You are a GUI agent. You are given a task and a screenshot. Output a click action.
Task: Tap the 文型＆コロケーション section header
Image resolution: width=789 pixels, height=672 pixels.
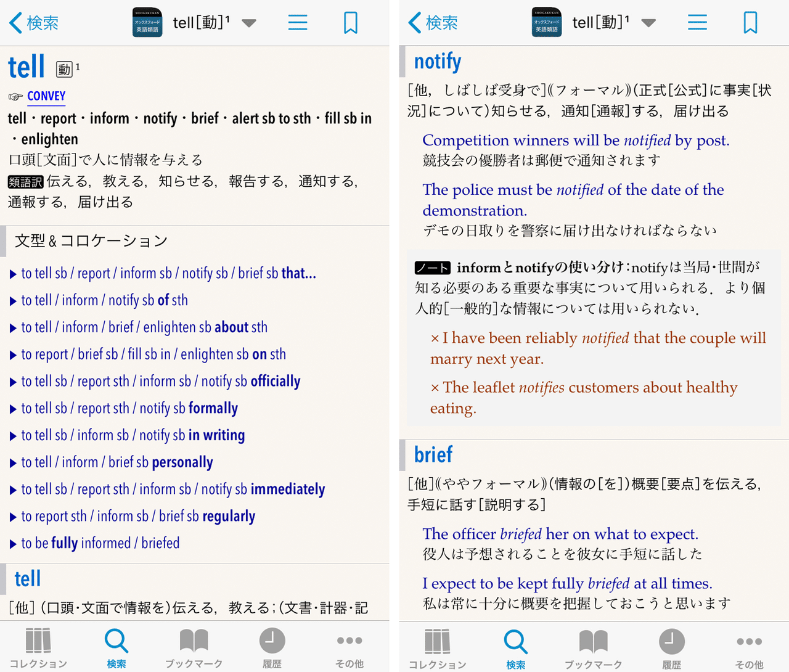coord(91,241)
